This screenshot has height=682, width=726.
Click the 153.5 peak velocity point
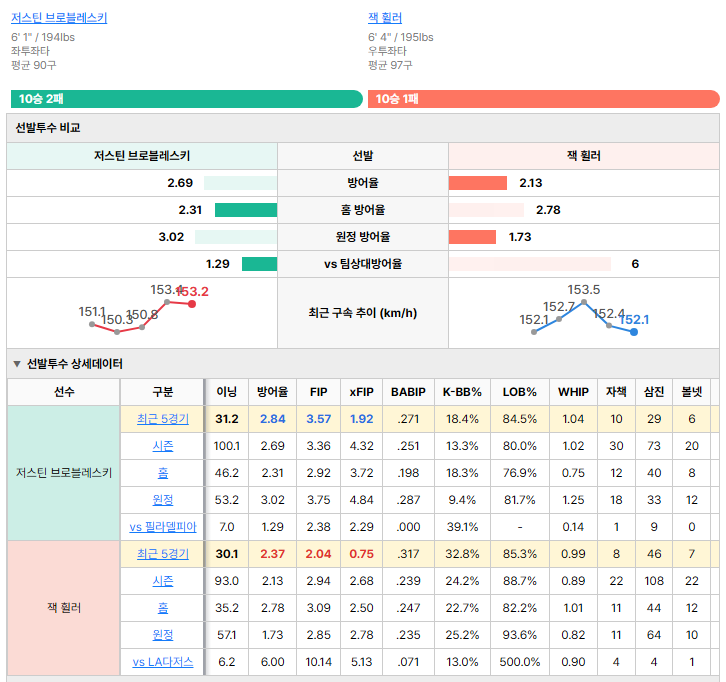click(x=584, y=302)
